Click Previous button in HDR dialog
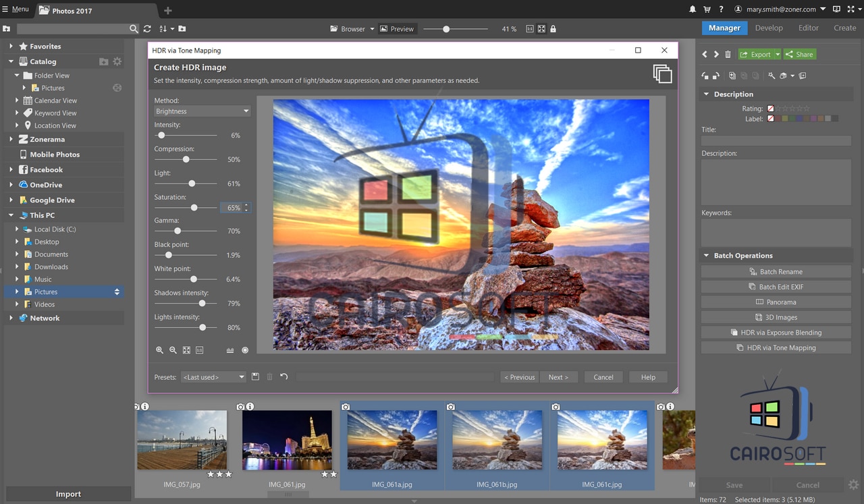864x504 pixels. [x=519, y=377]
